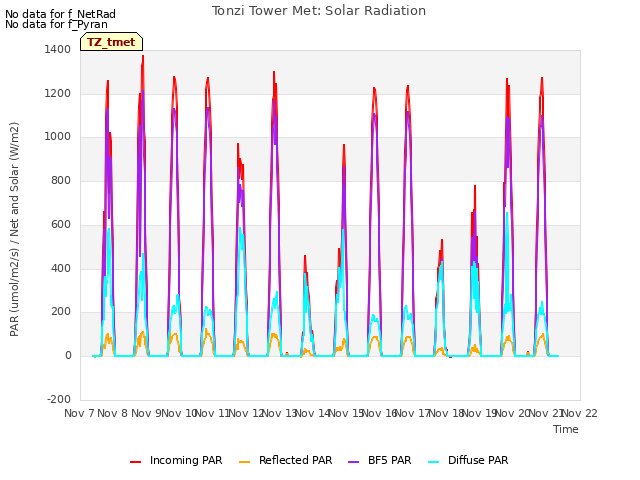The height and width of the screenshot is (480, 640).
Task: Click the 'No data for f_NetRad' message
Action: pyautogui.click(x=60, y=14)
